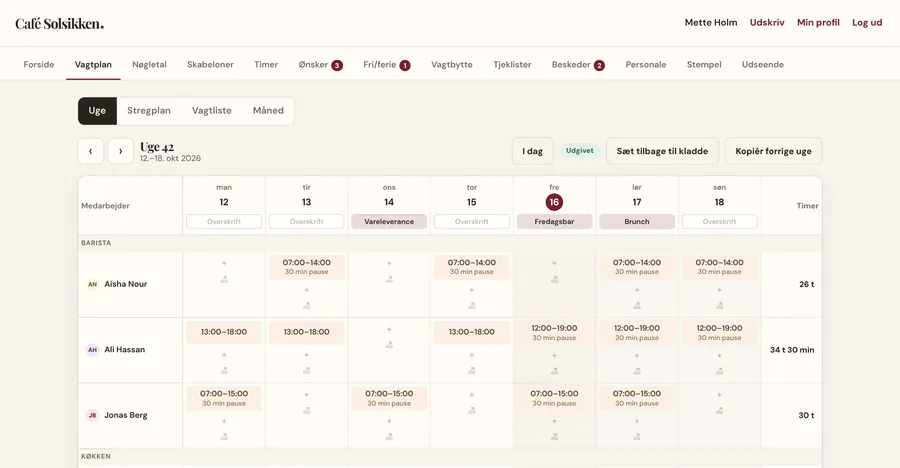Edit the Fredagsbar heading on Friday

point(554,222)
